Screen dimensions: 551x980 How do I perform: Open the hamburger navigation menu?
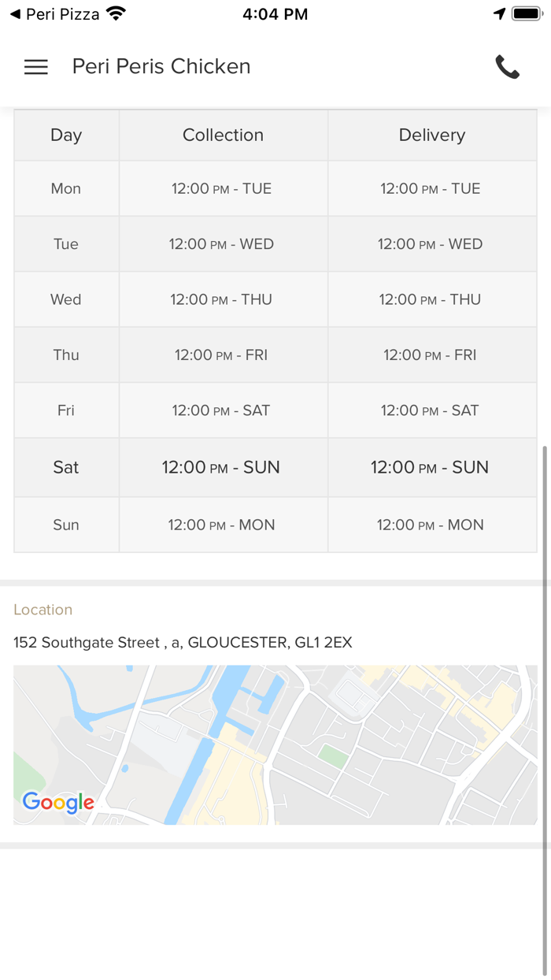pyautogui.click(x=36, y=67)
